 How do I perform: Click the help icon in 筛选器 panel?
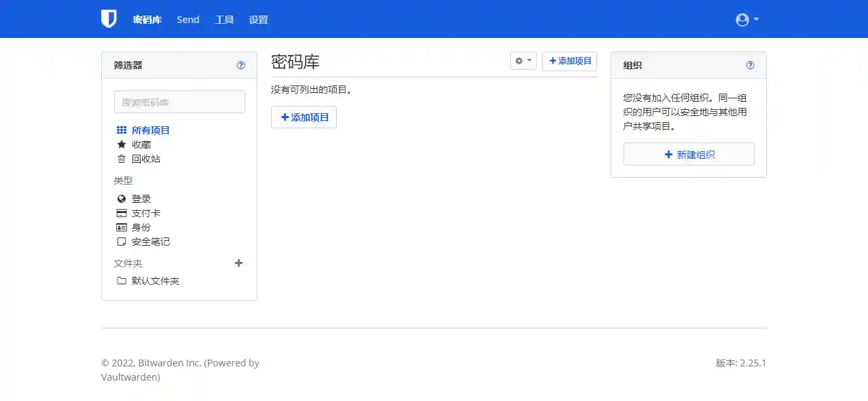[240, 65]
